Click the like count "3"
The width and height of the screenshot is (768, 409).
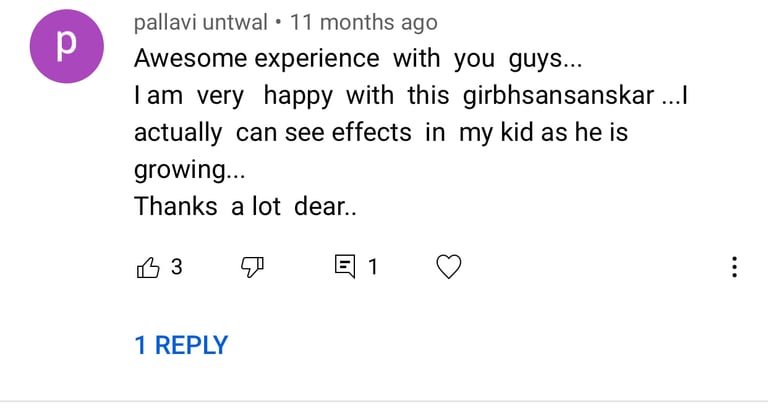(177, 267)
